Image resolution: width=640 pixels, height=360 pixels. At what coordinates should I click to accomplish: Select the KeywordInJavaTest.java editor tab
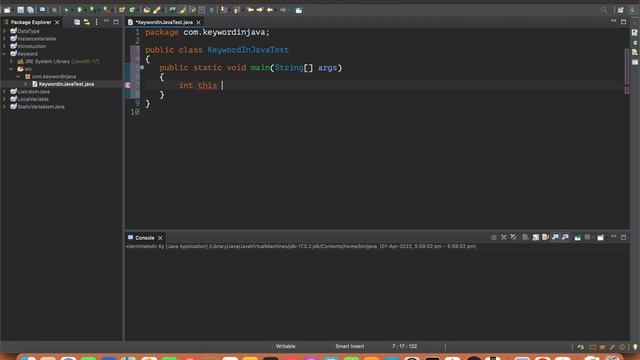click(x=164, y=22)
